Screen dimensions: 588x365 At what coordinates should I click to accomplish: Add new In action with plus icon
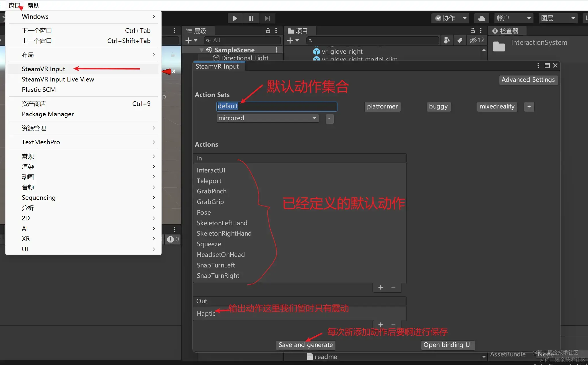click(381, 287)
